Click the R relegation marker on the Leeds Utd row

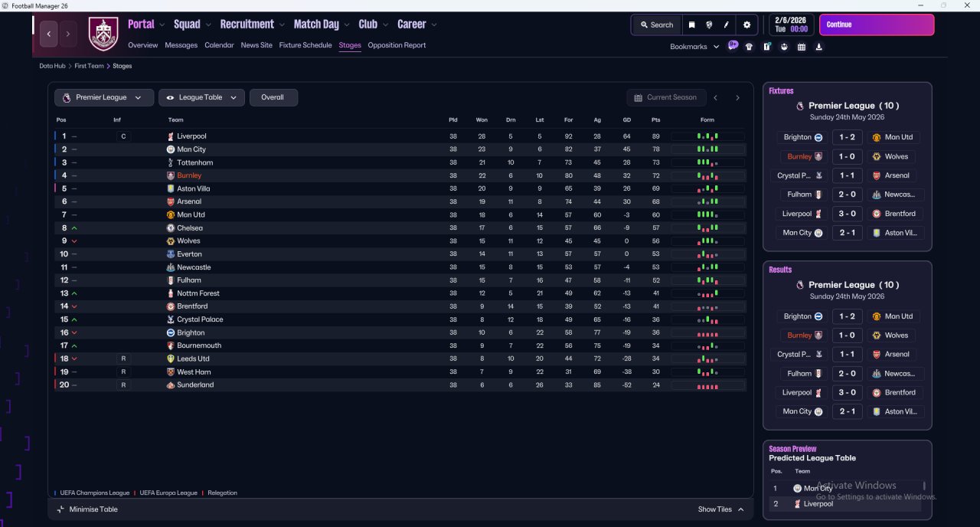[123, 358]
